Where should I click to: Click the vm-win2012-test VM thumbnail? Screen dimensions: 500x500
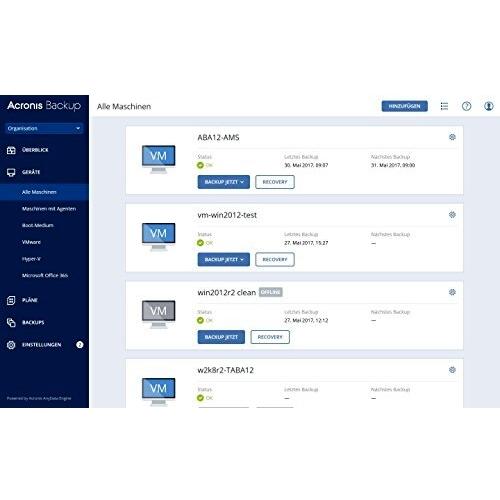pyautogui.click(x=159, y=237)
